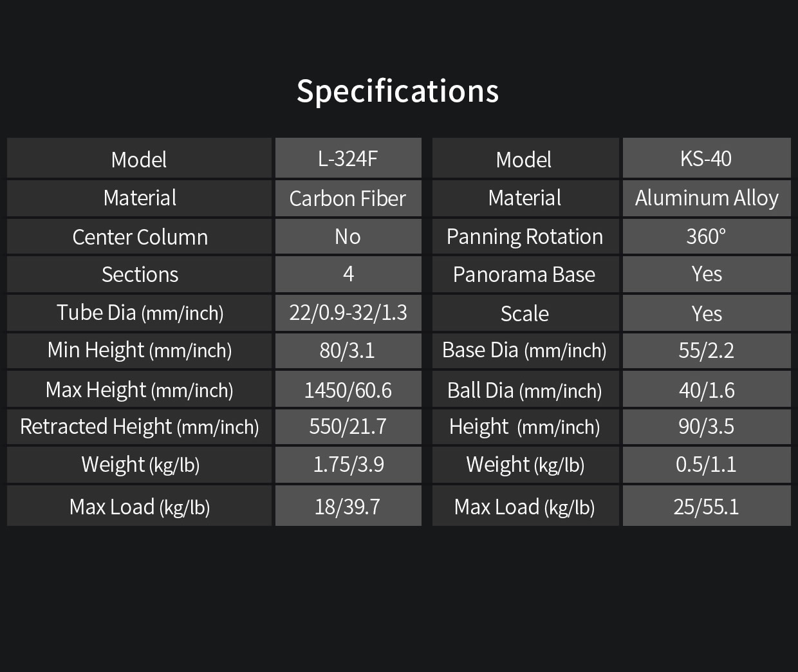Click the Panning Rotation label
The image size is (798, 672).
pyautogui.click(x=525, y=236)
